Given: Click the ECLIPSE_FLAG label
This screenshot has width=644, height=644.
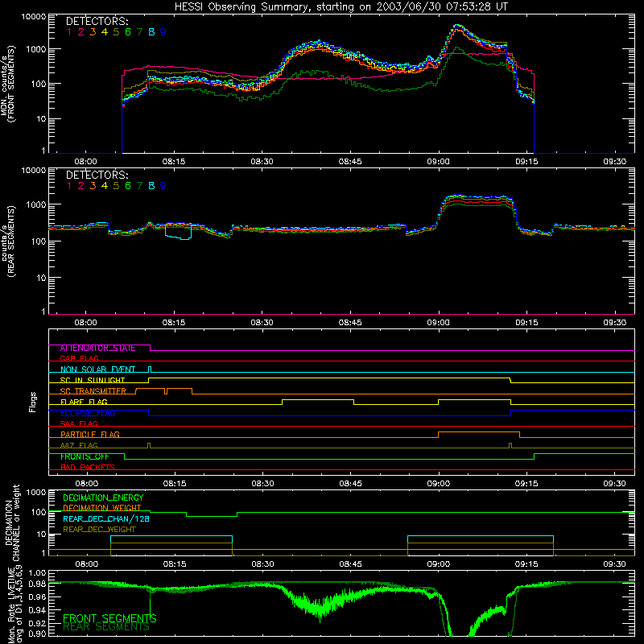Looking at the screenshot, I should click(x=88, y=413).
